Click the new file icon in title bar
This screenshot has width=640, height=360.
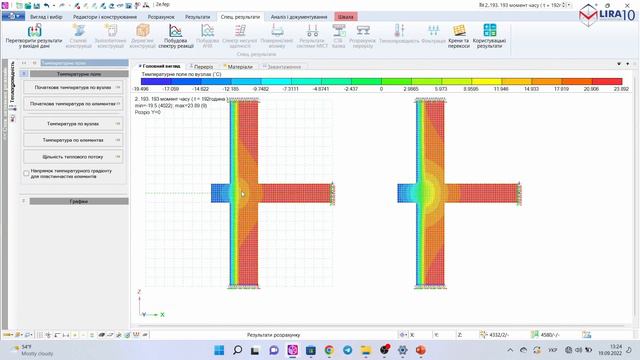coord(19,6)
